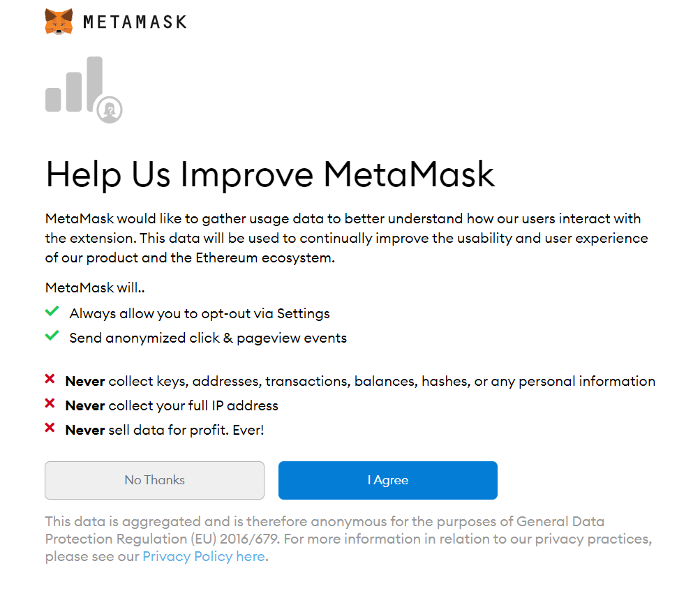Click red X beside Never collect keys
The height and width of the screenshot is (605, 700).
tap(50, 379)
